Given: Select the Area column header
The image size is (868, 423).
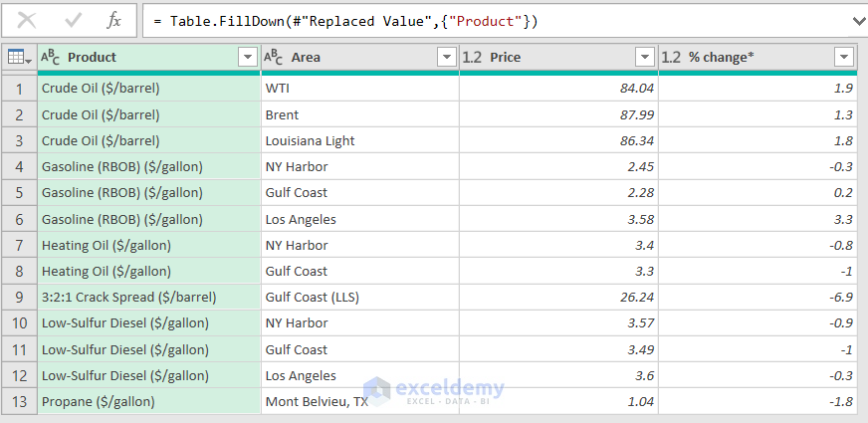Looking at the screenshot, I should pyautogui.click(x=348, y=58).
